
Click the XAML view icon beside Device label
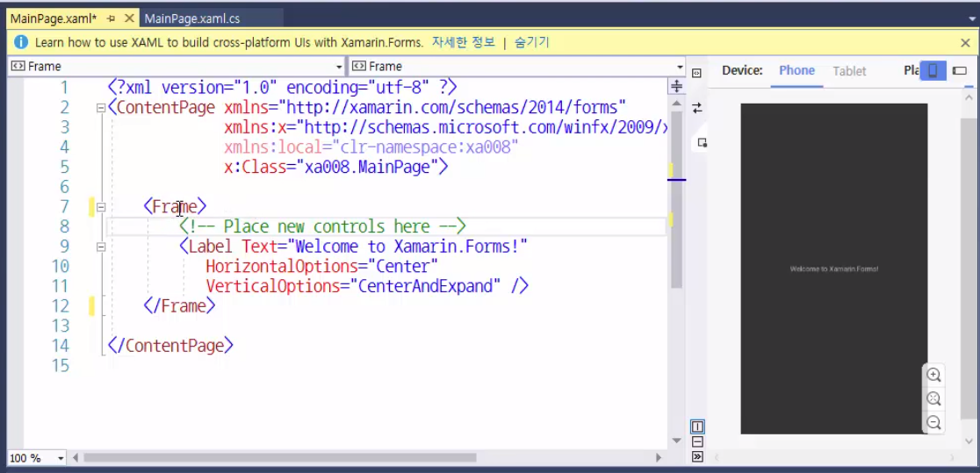(x=697, y=73)
